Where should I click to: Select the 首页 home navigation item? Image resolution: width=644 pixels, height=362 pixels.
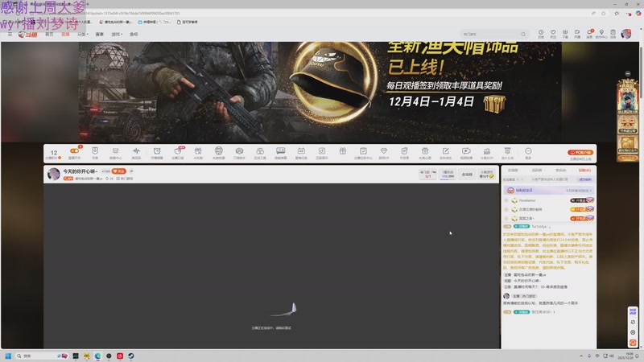click(x=49, y=35)
